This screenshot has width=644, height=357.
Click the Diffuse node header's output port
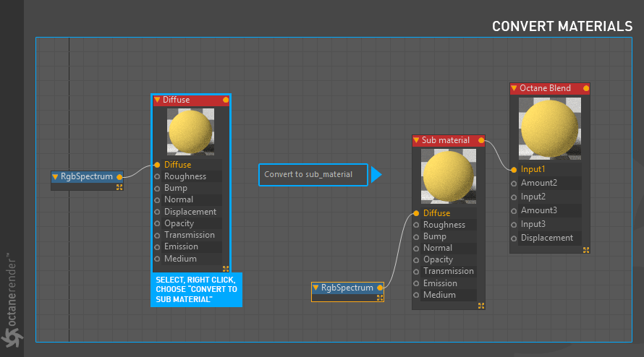click(x=226, y=100)
